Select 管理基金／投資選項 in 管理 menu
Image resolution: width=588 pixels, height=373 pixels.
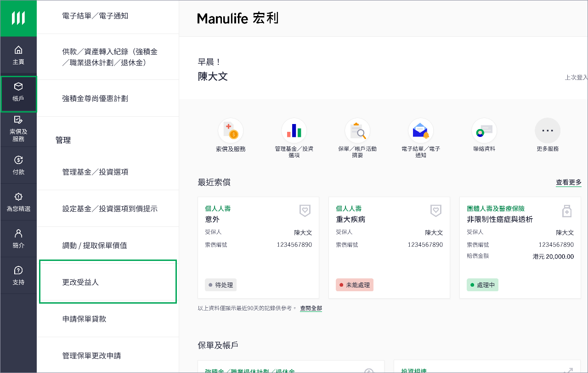(x=107, y=172)
